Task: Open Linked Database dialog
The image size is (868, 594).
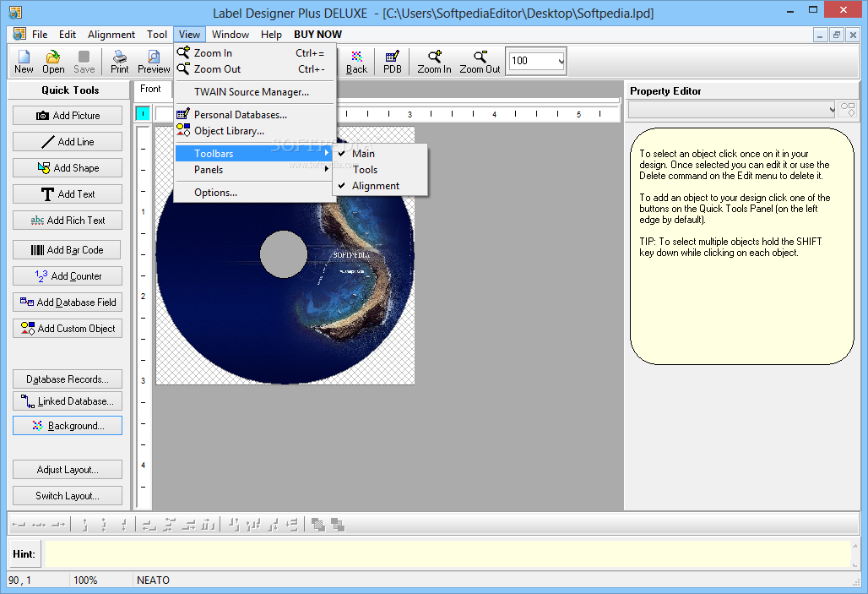Action: click(x=68, y=401)
